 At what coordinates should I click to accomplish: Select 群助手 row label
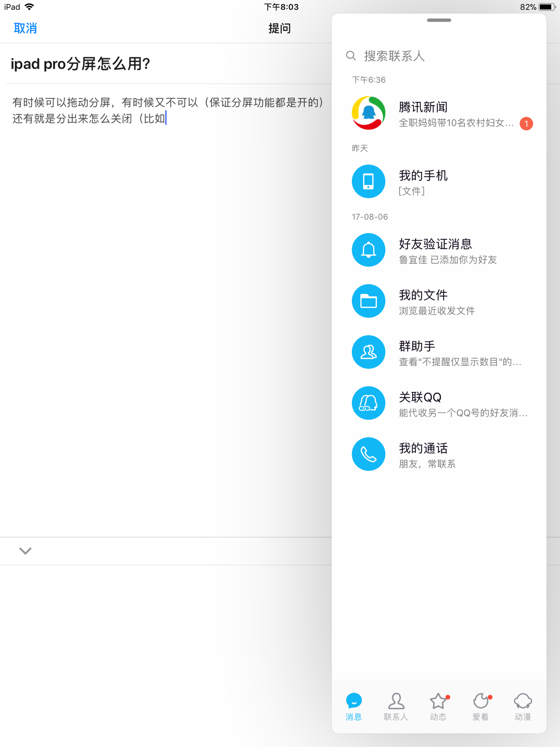coord(417,346)
